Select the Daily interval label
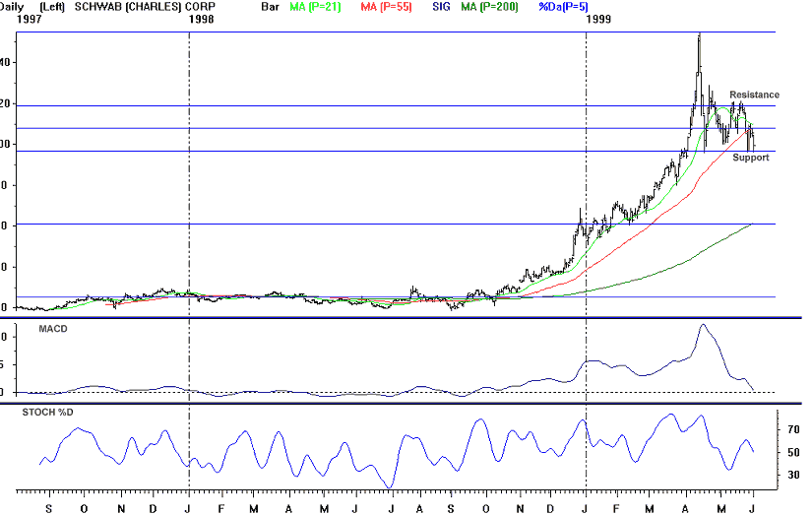The image size is (812, 515). [x=12, y=7]
